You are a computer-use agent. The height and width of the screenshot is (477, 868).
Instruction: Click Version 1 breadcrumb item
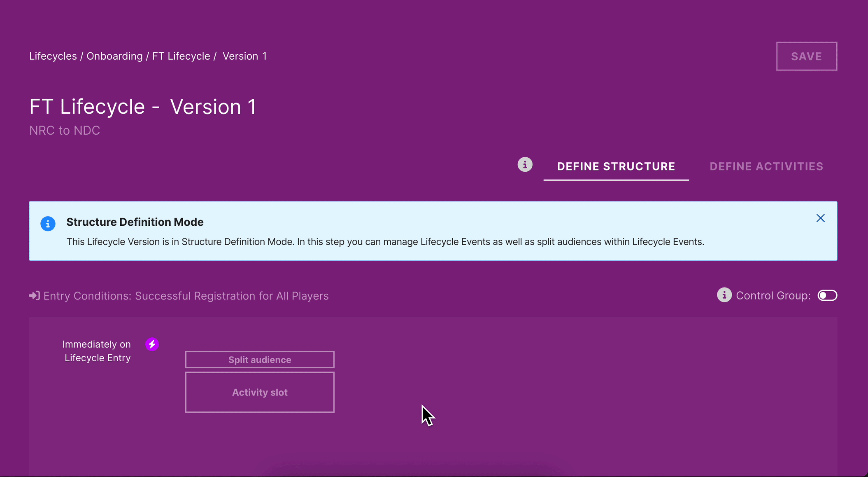tap(244, 56)
